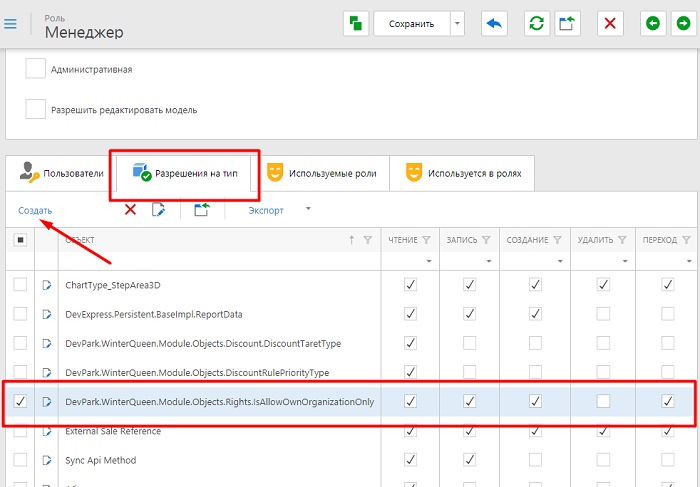Open edit icon for Sync Api Method row
This screenshot has height=487, width=700.
(46, 460)
